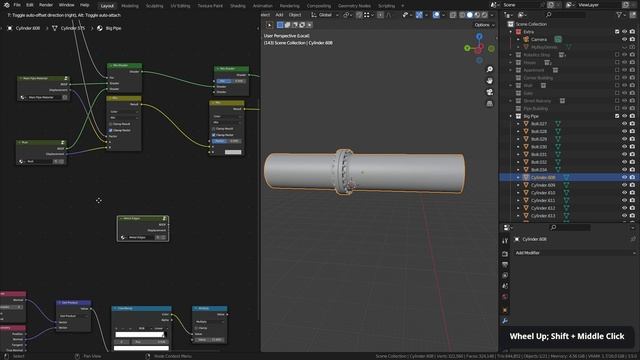Viewport: 640px width, 360px height.
Task: Select Cylinder.610 in outliner
Action: click(542, 193)
